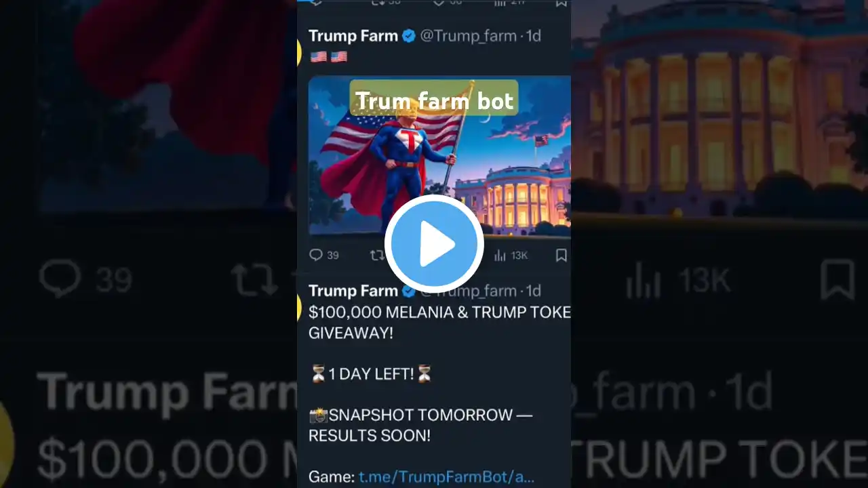Open the t.me/TrumpFarmBot game link
Viewport: 868px width, 488px height.
coord(446,477)
